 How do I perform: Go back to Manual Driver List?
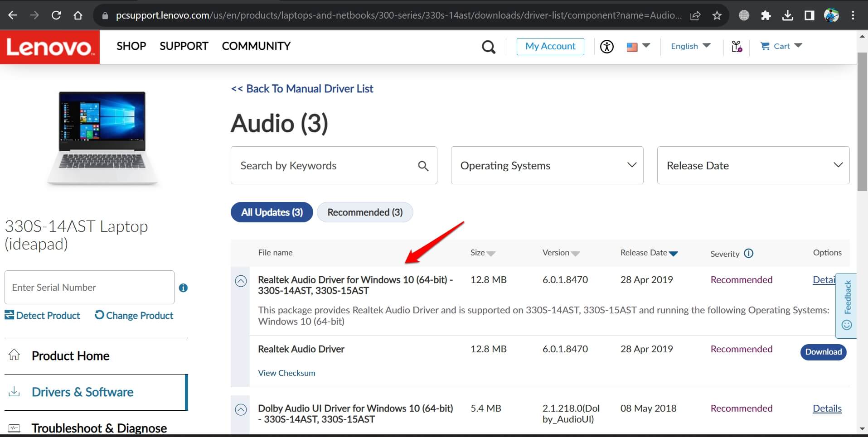coord(302,89)
